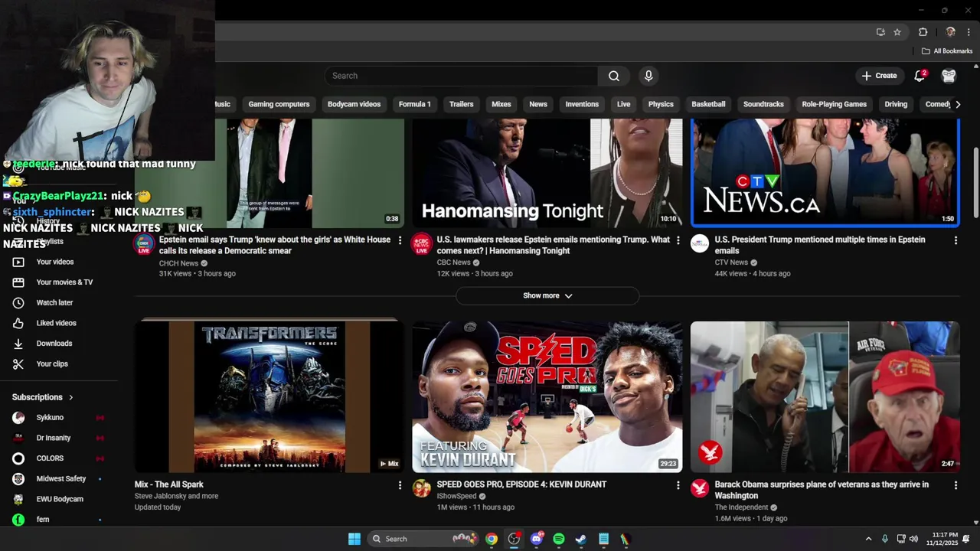Viewport: 980px width, 551px height.
Task: Open options for Barack Obama veterans video
Action: coord(955,485)
